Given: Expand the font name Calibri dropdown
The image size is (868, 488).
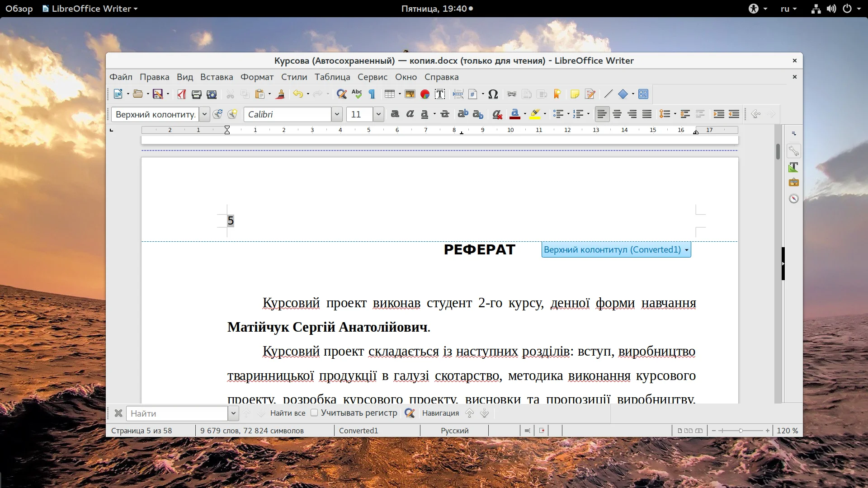Looking at the screenshot, I should tap(337, 114).
